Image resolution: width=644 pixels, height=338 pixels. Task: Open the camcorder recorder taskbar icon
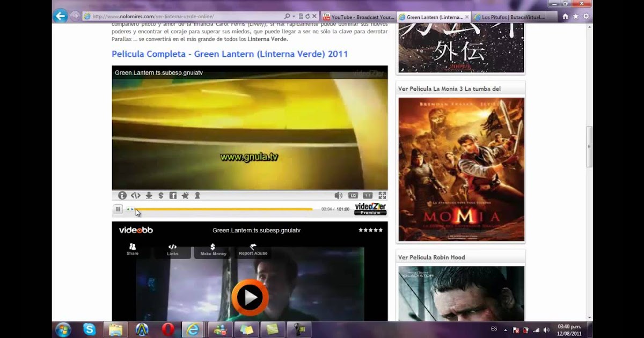[299, 329]
